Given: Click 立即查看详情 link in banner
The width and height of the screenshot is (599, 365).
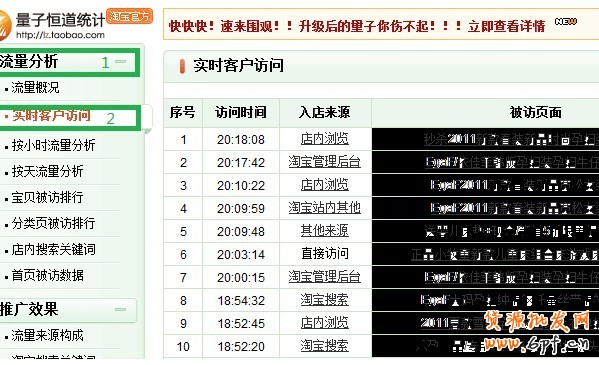Looking at the screenshot, I should click(507, 26).
